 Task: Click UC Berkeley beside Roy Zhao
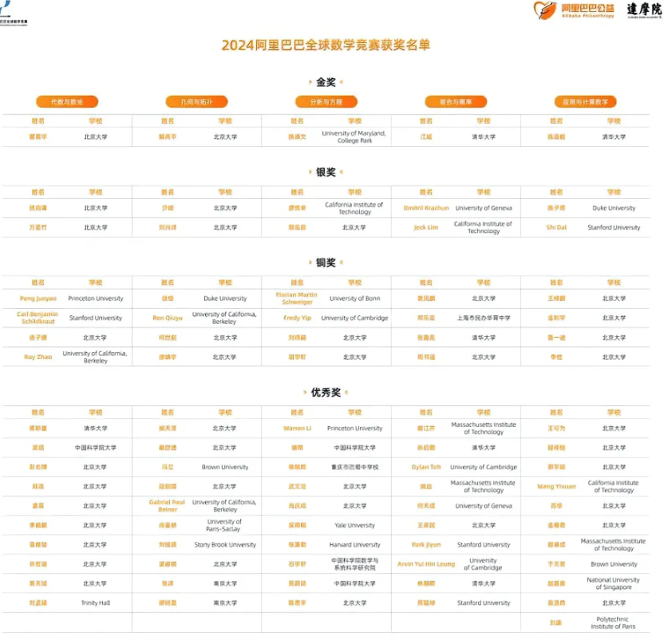click(x=95, y=357)
